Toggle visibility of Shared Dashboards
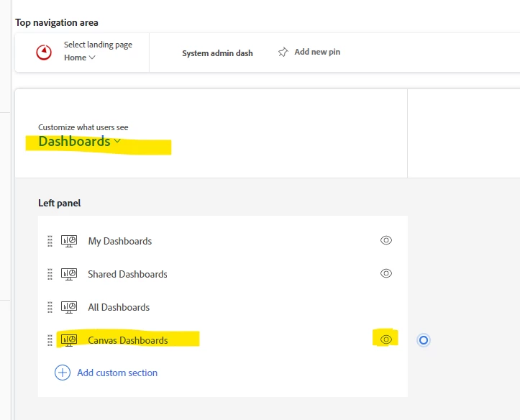Viewport: 520px width, 420px height. click(x=386, y=273)
